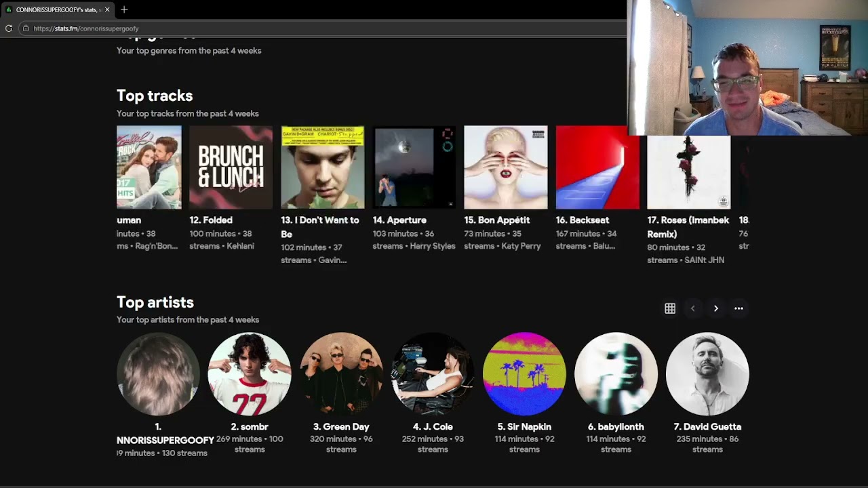The width and height of the screenshot is (868, 488).
Task: Click "Your top tracks from the past 4 weeks" text
Action: (x=187, y=114)
